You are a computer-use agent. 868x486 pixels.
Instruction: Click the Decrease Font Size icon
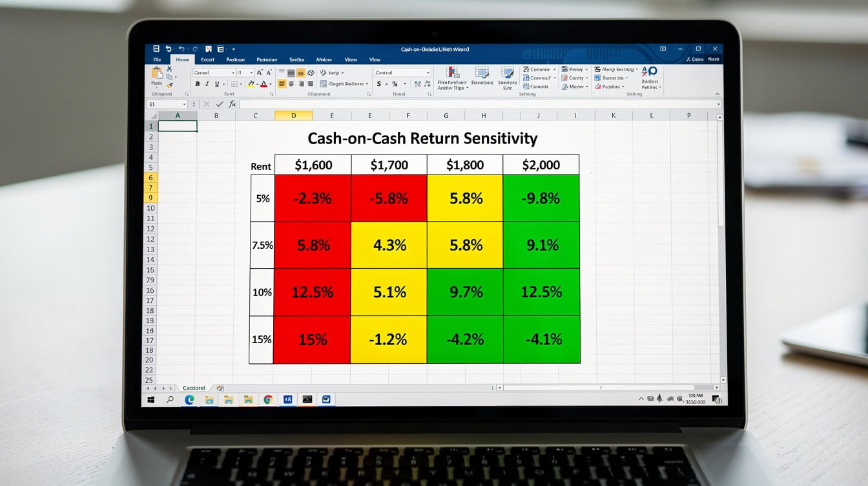point(269,72)
